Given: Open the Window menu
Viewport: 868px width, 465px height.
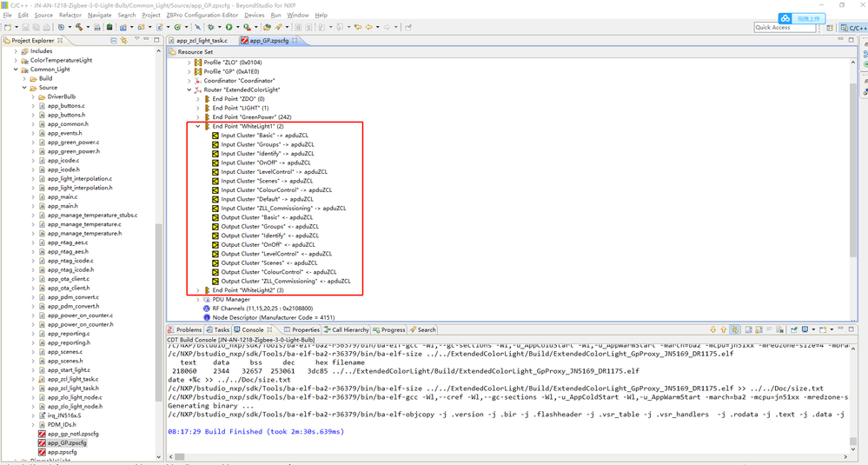Looking at the screenshot, I should (x=298, y=15).
